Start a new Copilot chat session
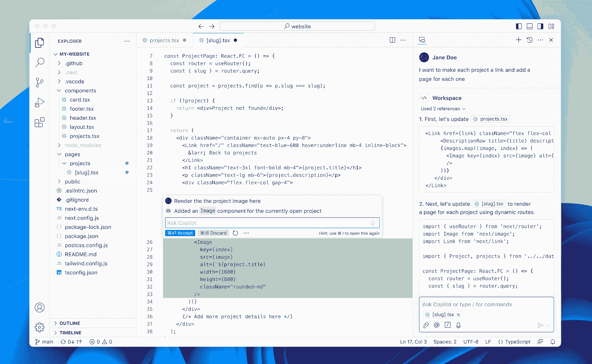This screenshot has width=592, height=364. point(519,40)
